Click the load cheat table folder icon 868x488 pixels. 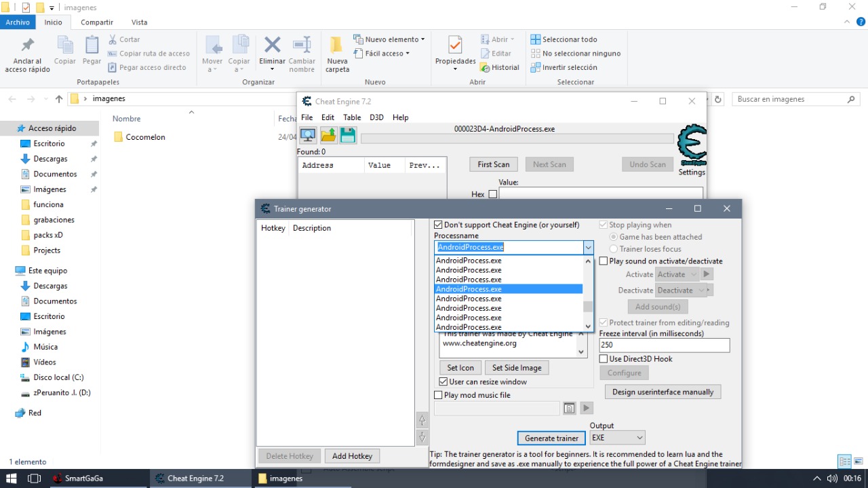click(328, 135)
